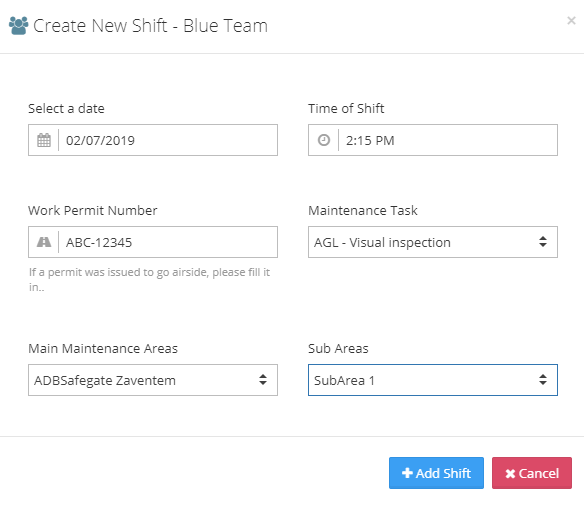The height and width of the screenshot is (505, 584).
Task: Click the Sub Areas dropdown arrows
Action: tap(543, 380)
